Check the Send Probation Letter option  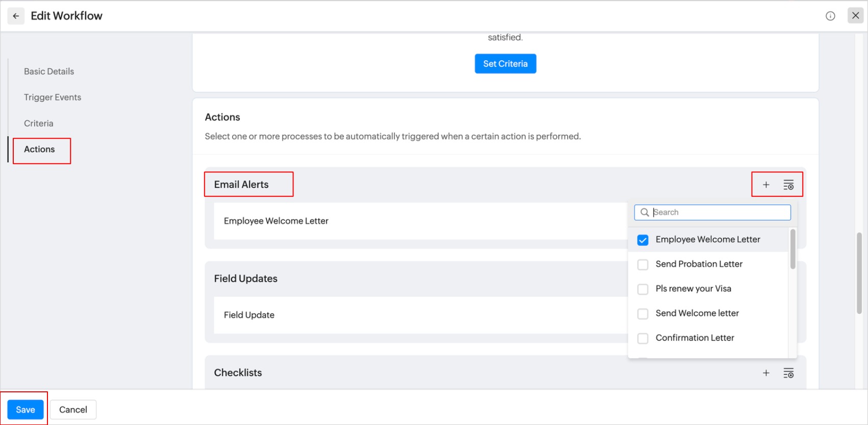point(643,264)
